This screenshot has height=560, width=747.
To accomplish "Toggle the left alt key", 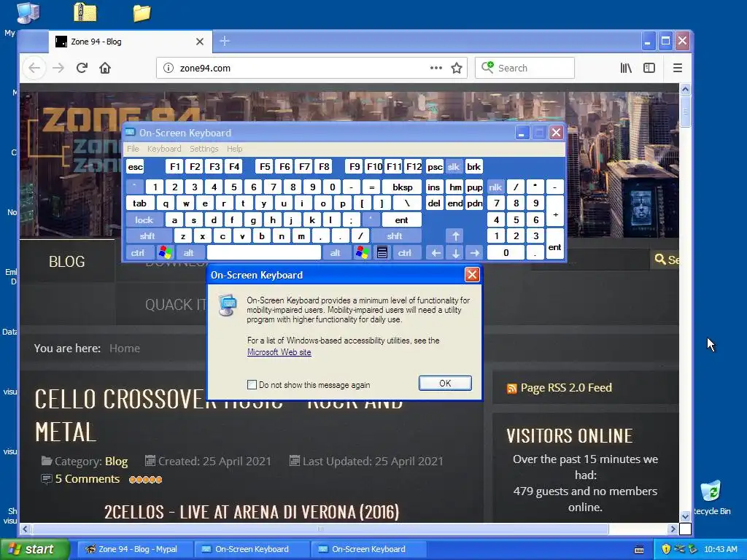I will click(189, 253).
